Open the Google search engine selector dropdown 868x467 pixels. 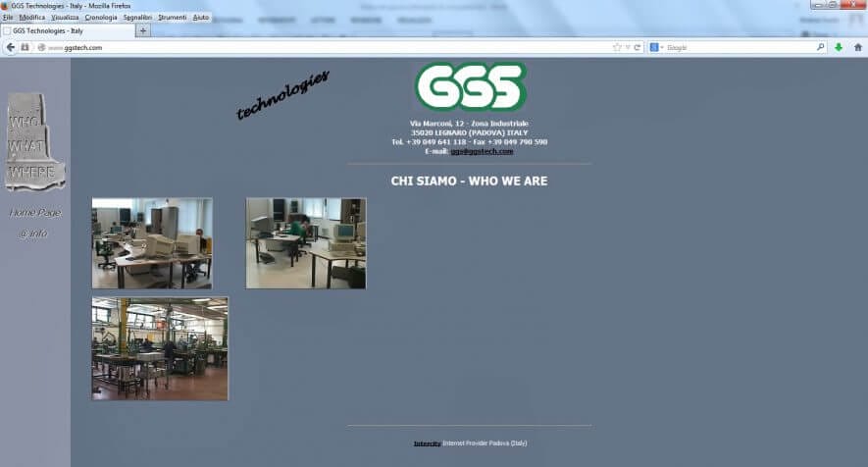[x=656, y=47]
